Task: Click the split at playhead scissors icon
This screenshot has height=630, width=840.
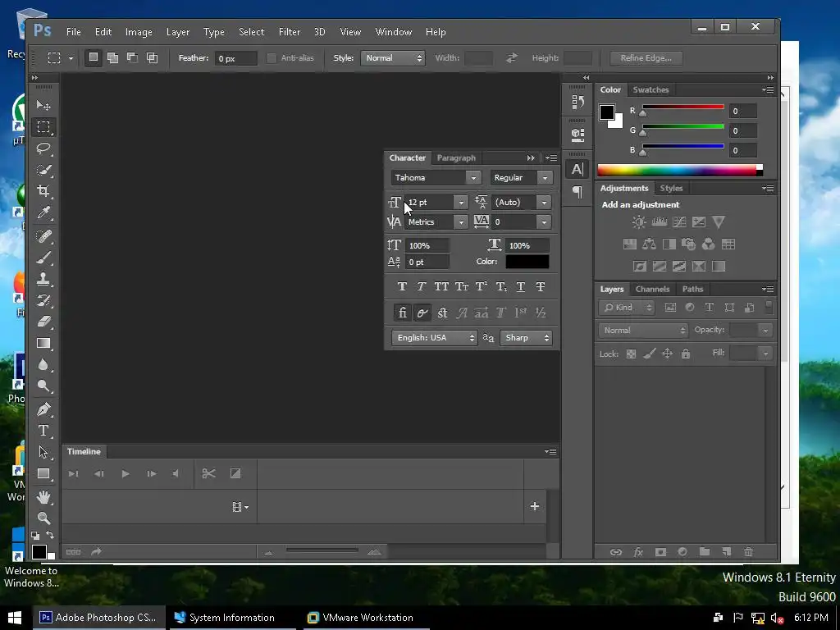Action: (x=208, y=473)
